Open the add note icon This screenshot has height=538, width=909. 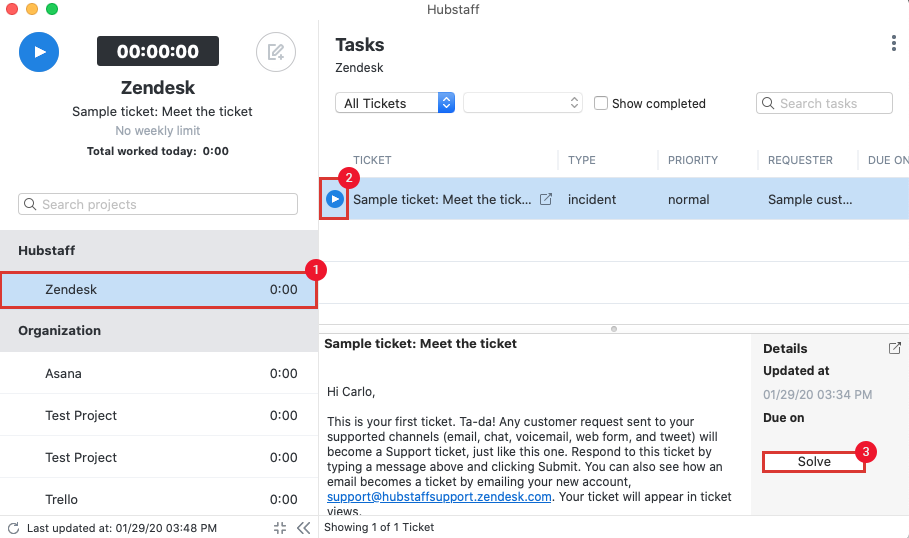[x=276, y=52]
